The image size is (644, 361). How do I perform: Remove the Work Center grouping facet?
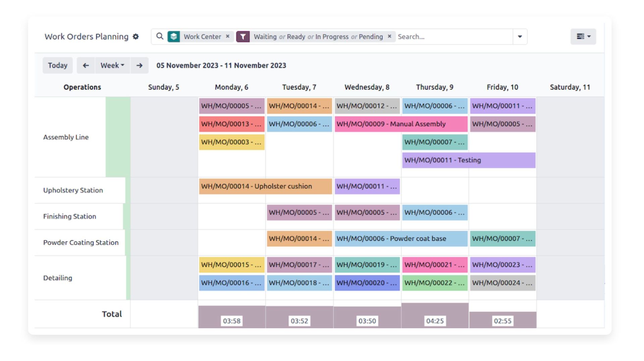coord(228,36)
